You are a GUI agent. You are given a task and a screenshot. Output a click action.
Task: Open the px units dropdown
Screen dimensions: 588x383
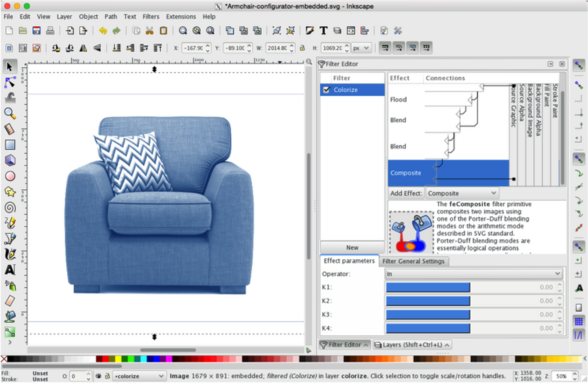pyautogui.click(x=361, y=48)
